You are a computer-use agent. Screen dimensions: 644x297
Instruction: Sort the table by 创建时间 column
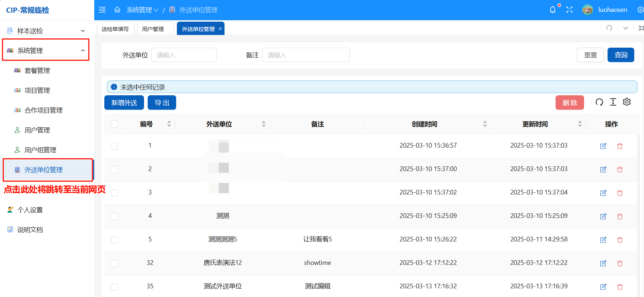tap(485, 124)
